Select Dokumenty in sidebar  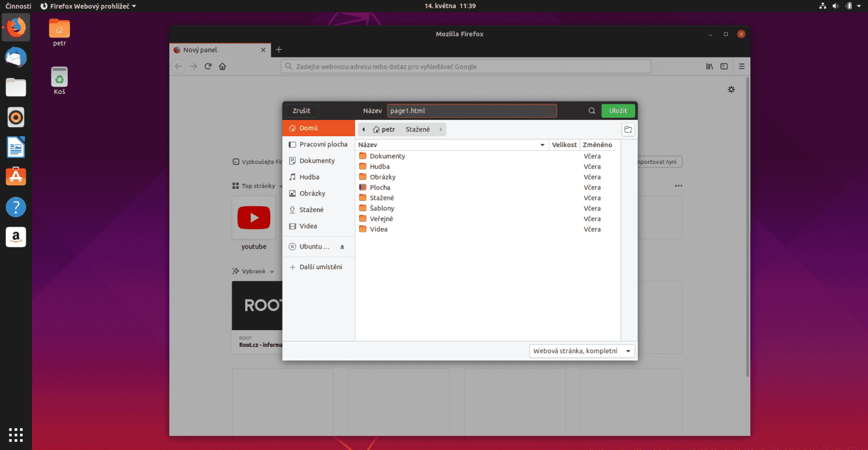pyautogui.click(x=319, y=161)
